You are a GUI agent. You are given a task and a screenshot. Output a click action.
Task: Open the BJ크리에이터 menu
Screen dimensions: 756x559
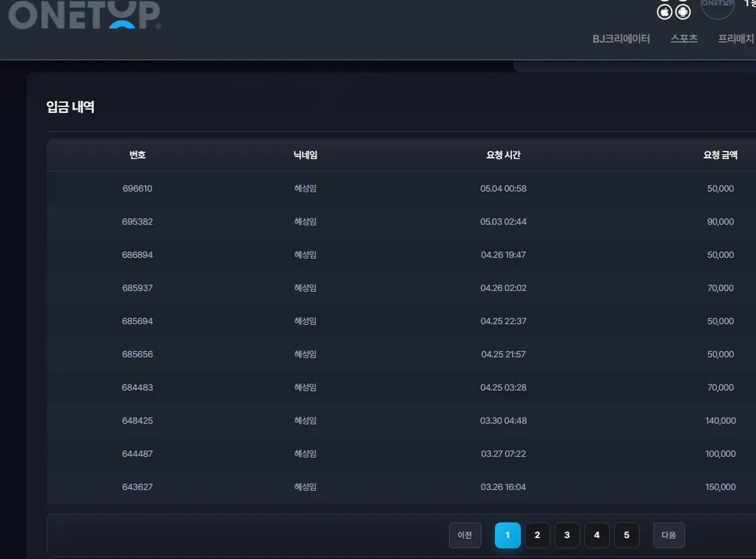(621, 39)
